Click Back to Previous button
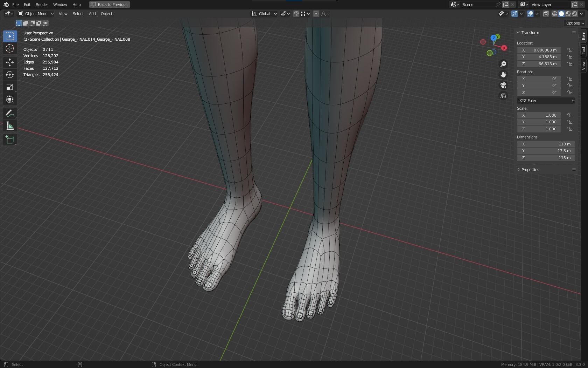 (109, 5)
